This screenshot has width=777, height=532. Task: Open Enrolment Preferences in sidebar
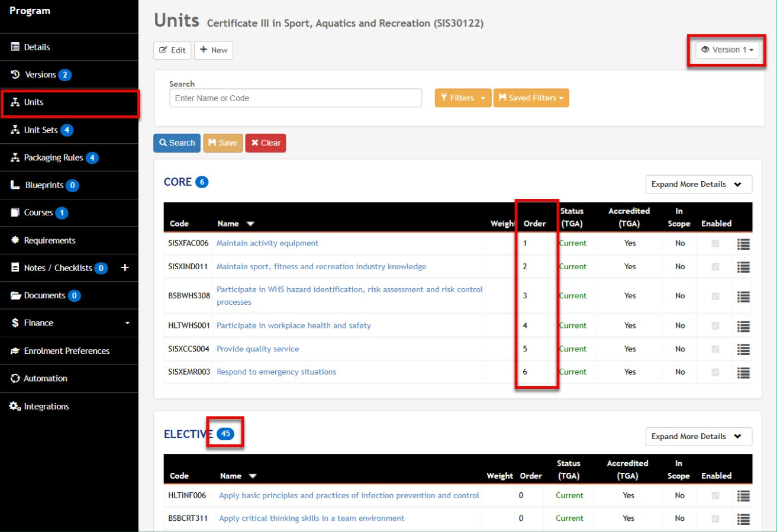pyautogui.click(x=69, y=351)
